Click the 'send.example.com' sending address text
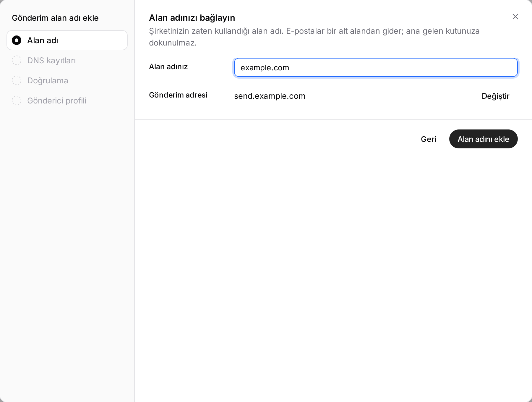Screen dimensions: 532x402 coord(270,96)
